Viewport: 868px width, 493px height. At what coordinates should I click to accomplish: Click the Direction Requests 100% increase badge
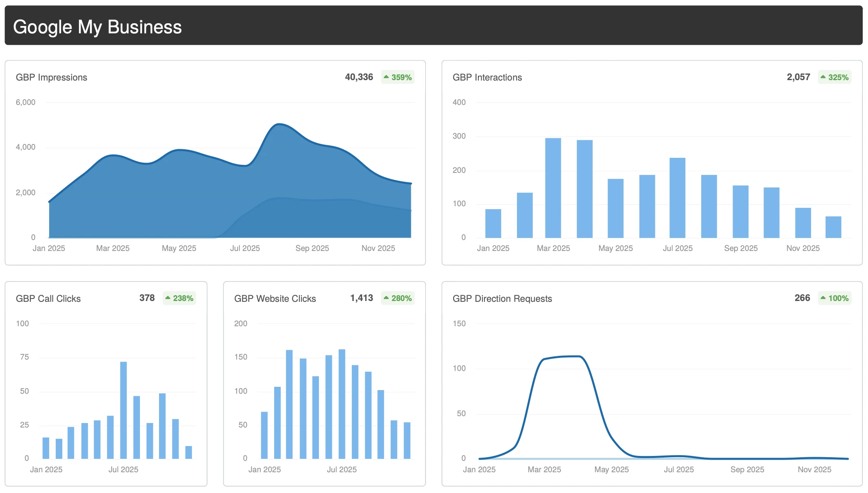pos(834,298)
